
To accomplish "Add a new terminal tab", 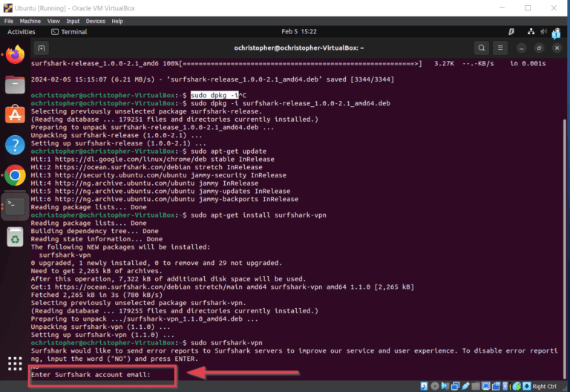I will tap(42, 48).
